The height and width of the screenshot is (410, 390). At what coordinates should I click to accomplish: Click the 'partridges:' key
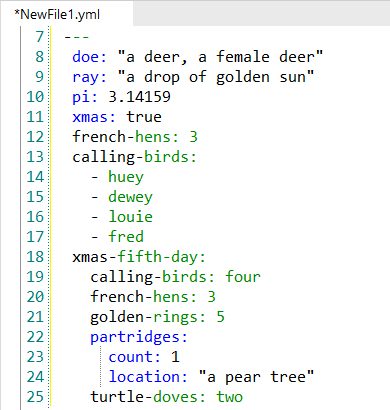pos(139,337)
